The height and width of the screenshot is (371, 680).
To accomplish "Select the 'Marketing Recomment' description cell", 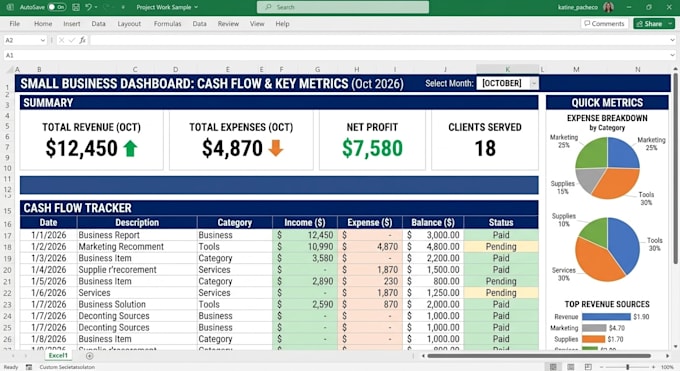I will [137, 246].
